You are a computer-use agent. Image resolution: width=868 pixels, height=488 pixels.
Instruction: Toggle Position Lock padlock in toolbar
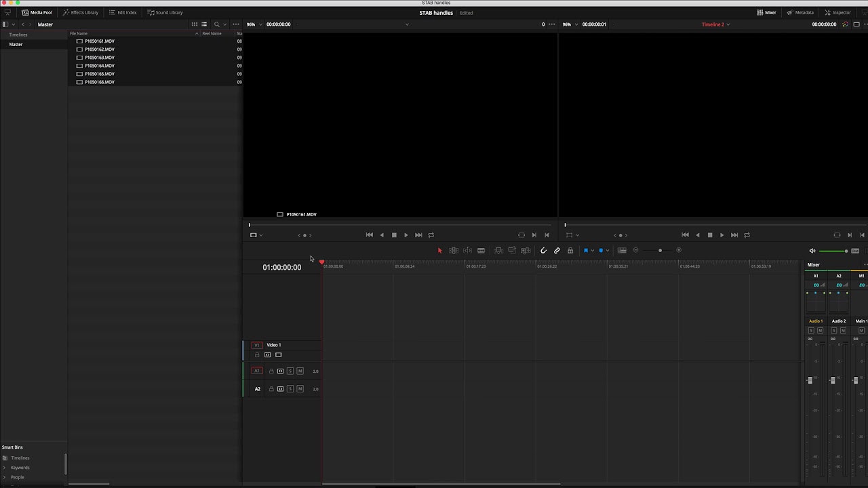coord(570,251)
